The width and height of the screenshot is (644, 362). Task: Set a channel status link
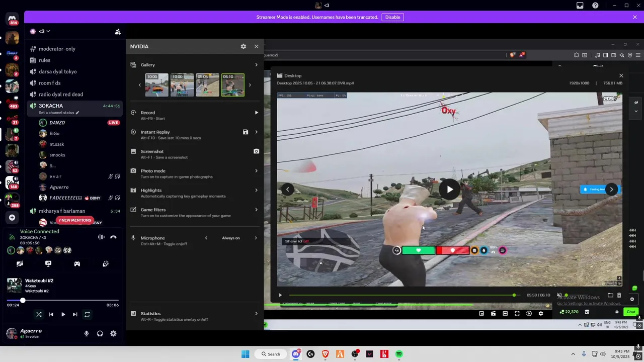coord(59,113)
